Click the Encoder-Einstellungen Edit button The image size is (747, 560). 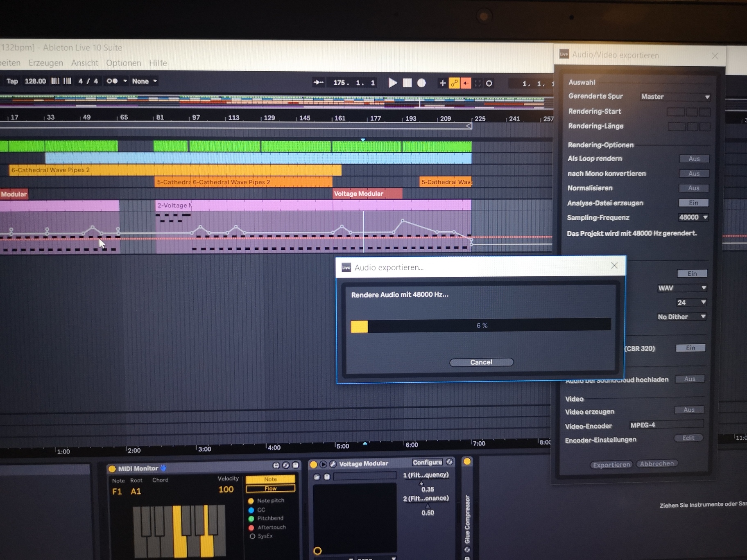(688, 438)
